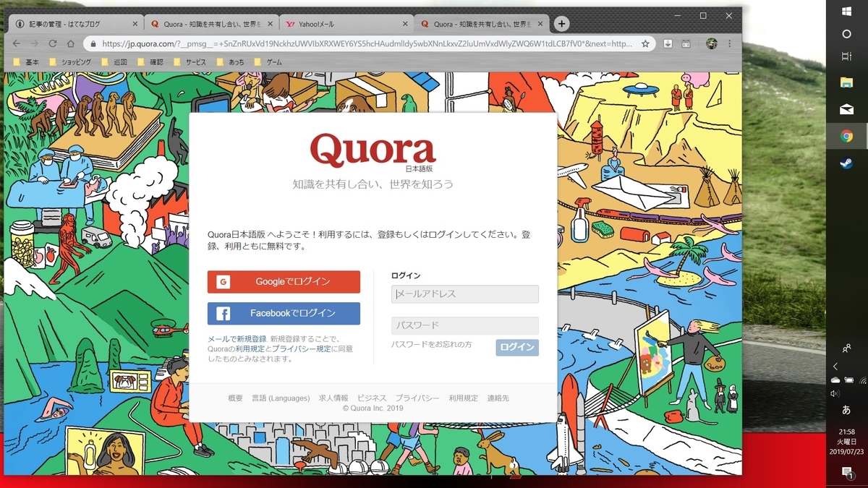The height and width of the screenshot is (488, 868).
Task: Focus the パスワード input field
Action: [x=465, y=325]
